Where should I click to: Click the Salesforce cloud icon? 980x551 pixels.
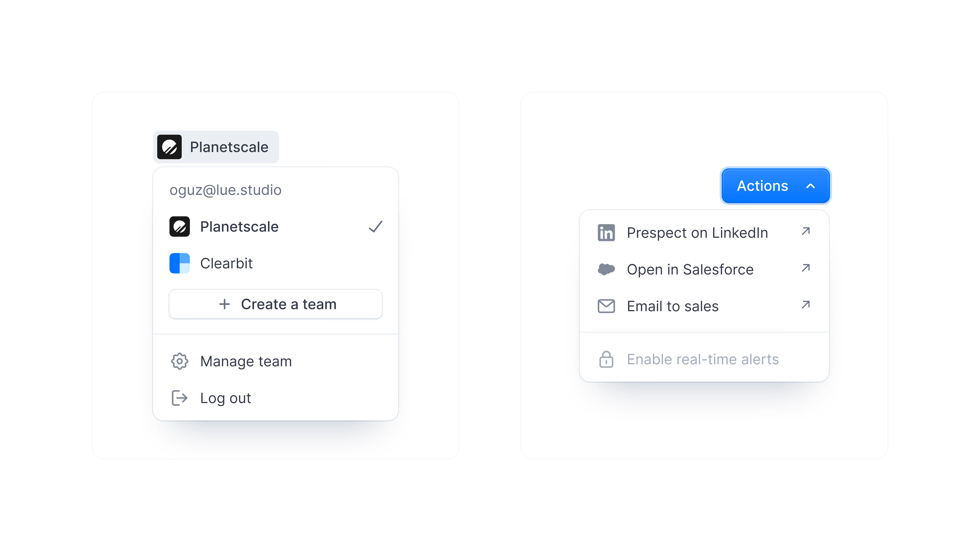tap(606, 269)
